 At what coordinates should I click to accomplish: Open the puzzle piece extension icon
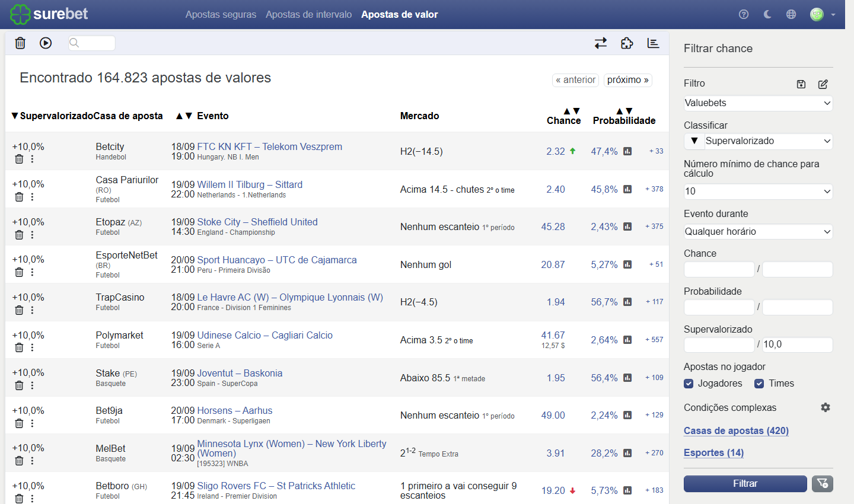[627, 43]
